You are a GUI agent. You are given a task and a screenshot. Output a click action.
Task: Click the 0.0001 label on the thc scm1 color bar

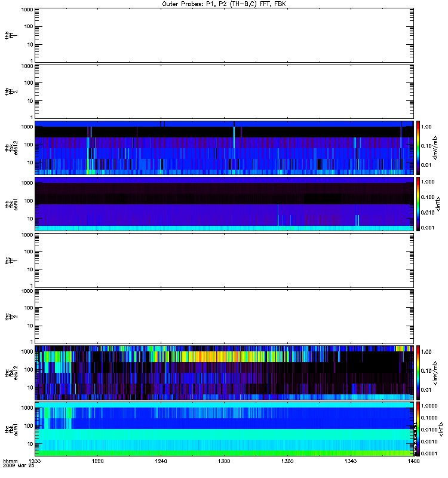pyautogui.click(x=429, y=454)
